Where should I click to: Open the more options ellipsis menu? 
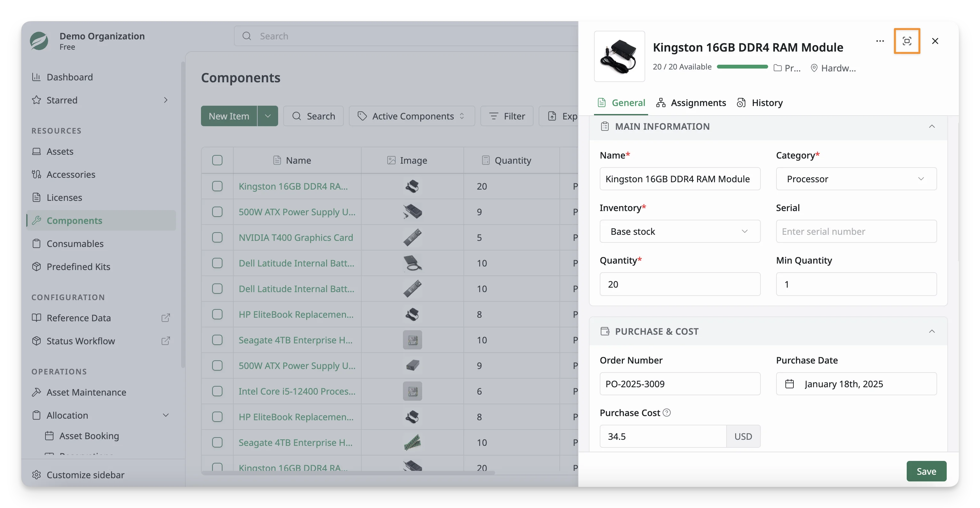tap(880, 41)
